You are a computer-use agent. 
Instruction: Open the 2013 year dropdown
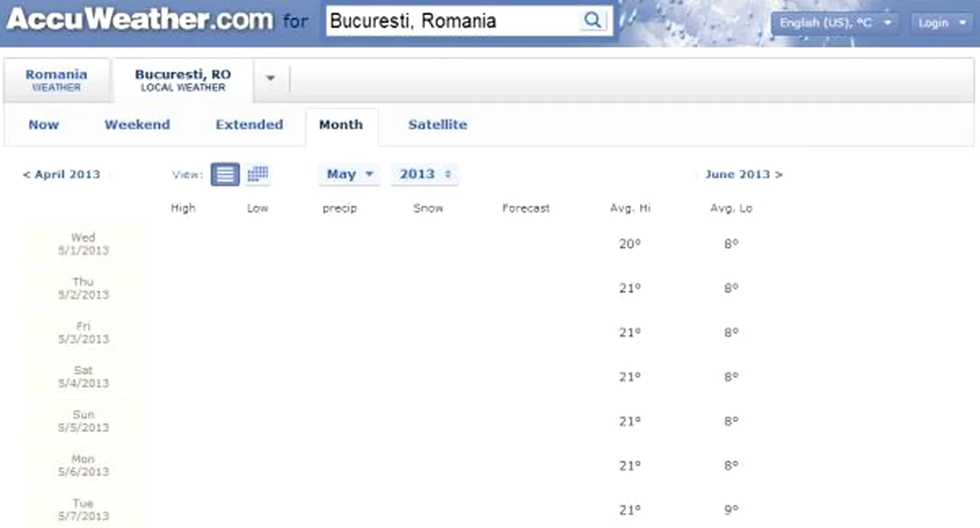[424, 174]
